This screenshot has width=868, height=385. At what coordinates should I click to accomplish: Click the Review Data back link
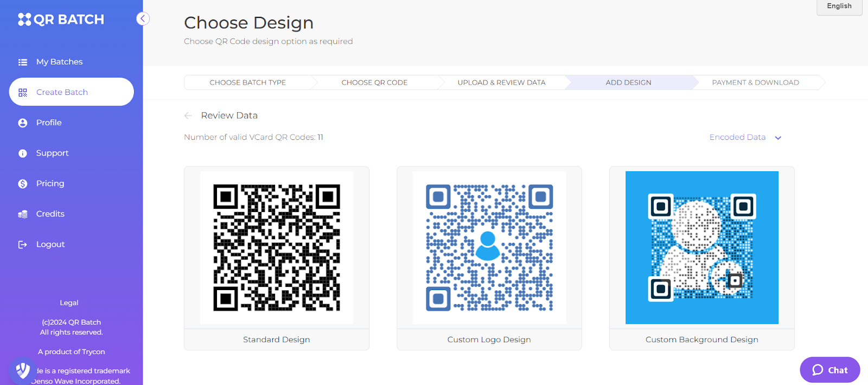tap(229, 116)
